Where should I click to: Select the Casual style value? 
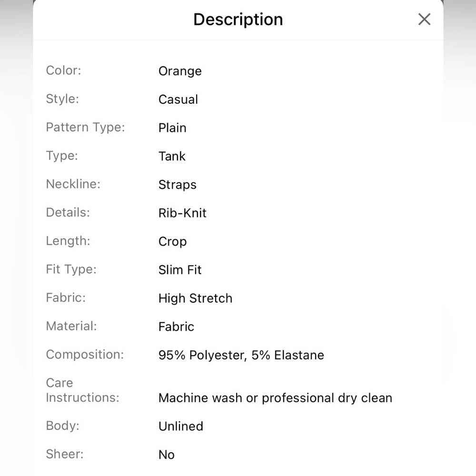point(178,99)
